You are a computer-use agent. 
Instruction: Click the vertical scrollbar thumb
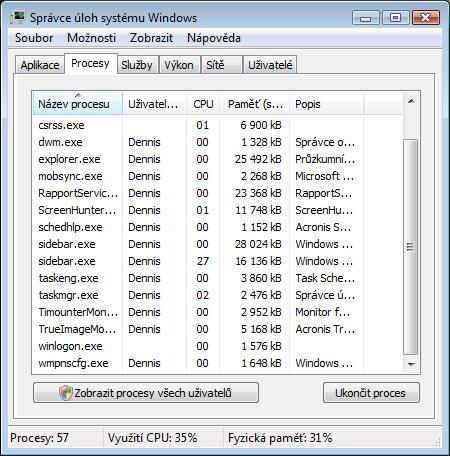pos(411,247)
